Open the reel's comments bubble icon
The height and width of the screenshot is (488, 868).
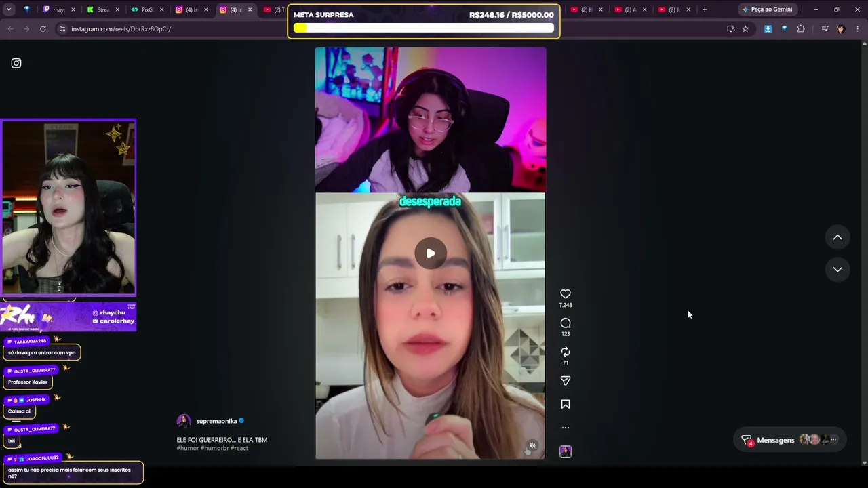[566, 323]
